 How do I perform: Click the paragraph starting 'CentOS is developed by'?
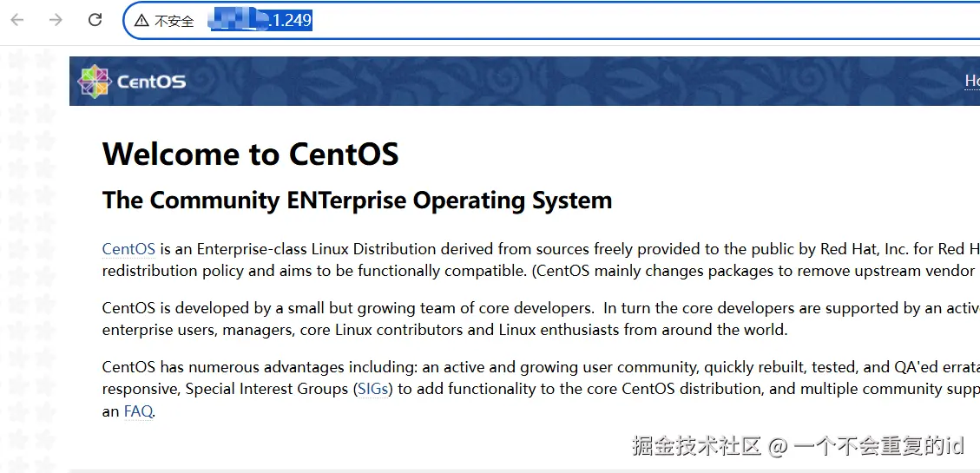(541, 319)
